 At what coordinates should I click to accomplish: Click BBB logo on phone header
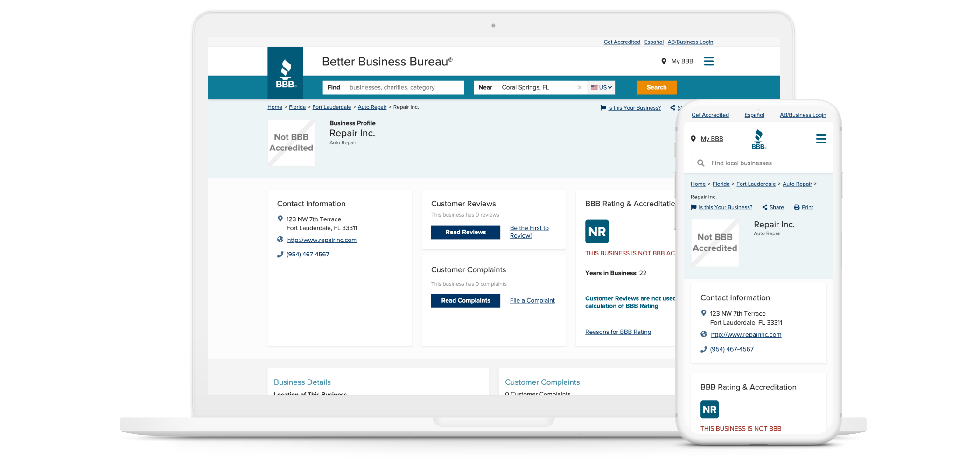(759, 139)
